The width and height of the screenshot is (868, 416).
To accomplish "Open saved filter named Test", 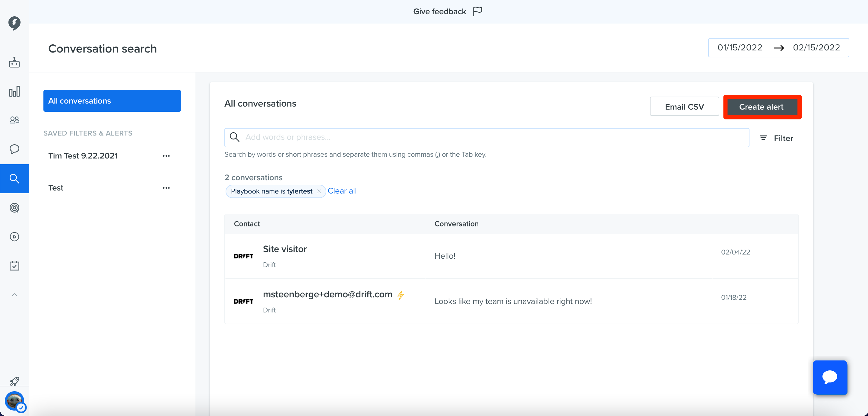I will [55, 188].
